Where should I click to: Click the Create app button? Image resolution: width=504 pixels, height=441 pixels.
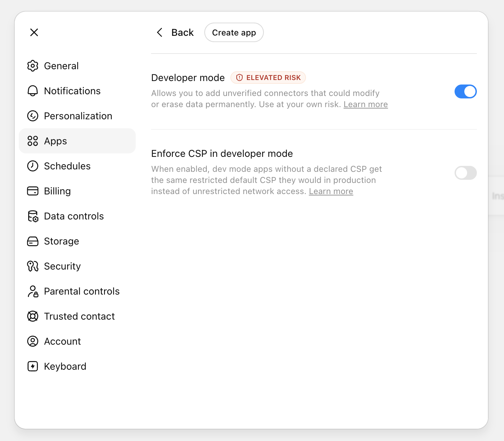click(x=234, y=32)
